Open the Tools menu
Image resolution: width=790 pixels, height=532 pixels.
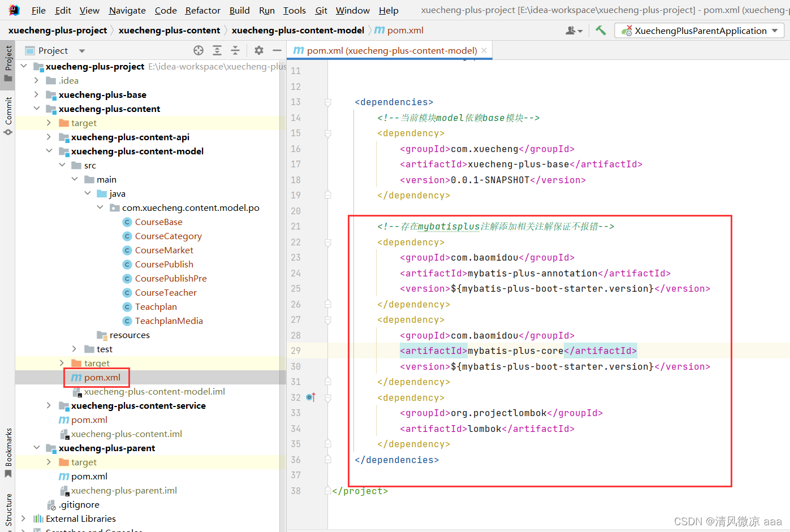pos(294,10)
